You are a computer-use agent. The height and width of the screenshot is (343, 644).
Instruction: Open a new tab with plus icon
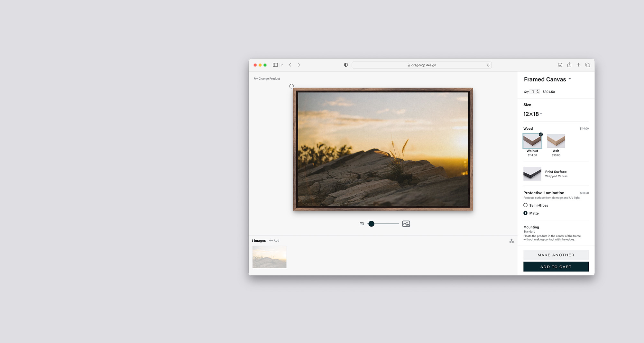(x=578, y=65)
